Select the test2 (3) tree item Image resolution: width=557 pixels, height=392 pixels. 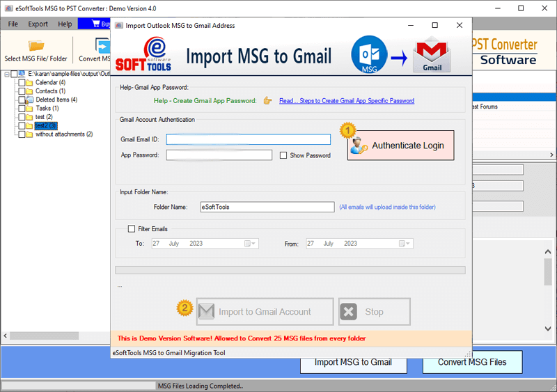(46, 126)
